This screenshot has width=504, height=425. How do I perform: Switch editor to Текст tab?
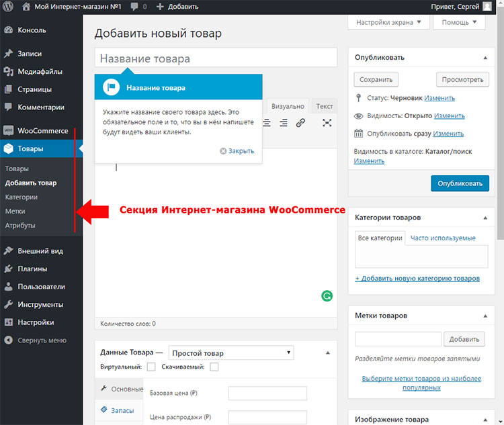(x=325, y=106)
